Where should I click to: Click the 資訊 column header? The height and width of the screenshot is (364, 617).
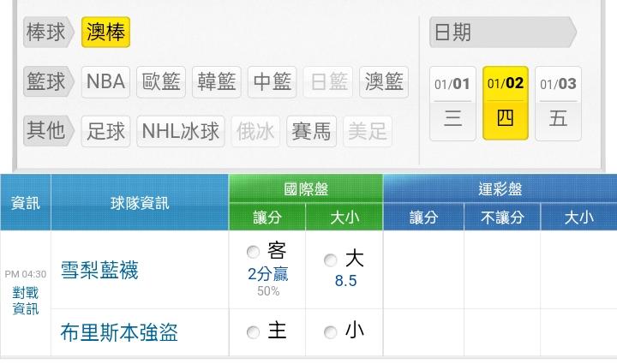pos(25,203)
